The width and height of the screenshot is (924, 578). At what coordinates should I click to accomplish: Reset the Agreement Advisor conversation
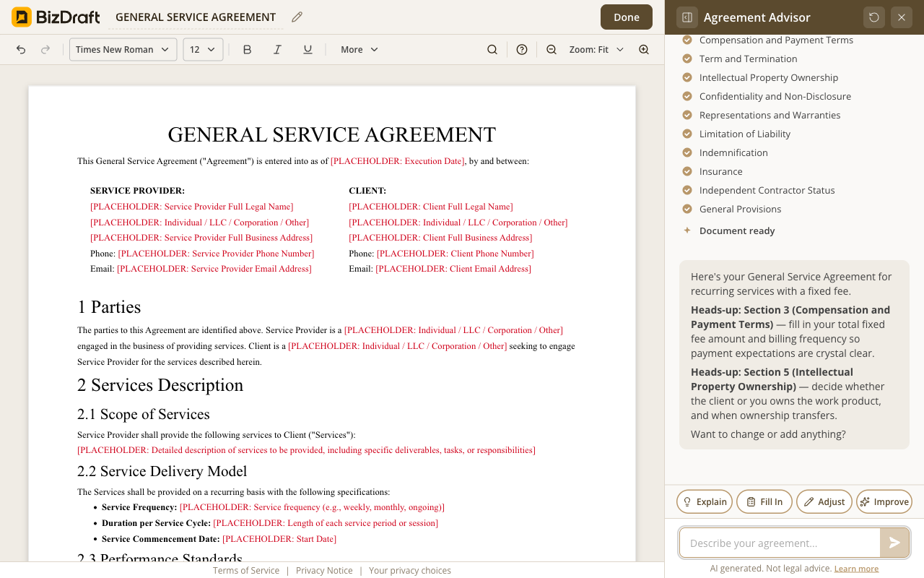point(874,17)
